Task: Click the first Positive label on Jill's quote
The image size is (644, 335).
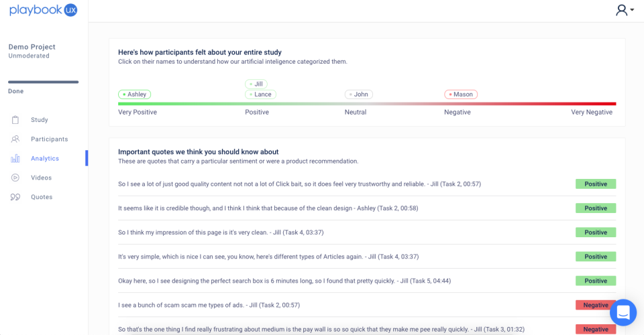Action: pyautogui.click(x=595, y=184)
